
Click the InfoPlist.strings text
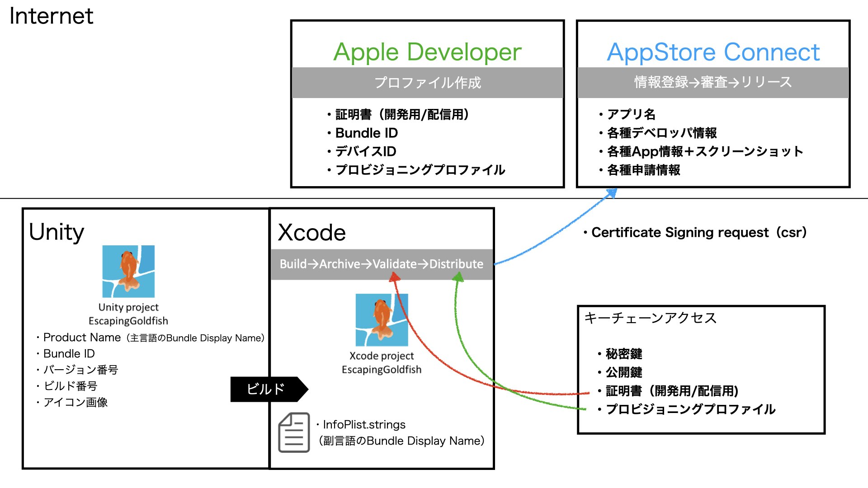[361, 425]
